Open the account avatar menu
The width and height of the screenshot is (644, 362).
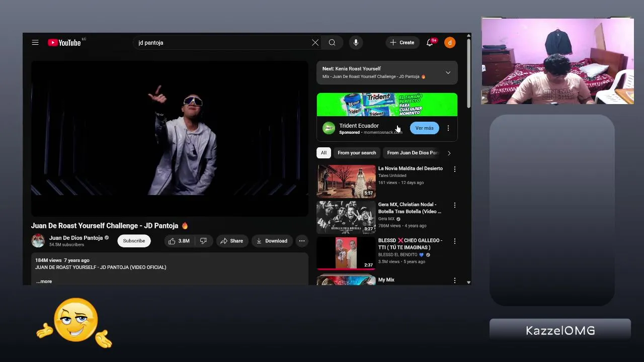tap(450, 43)
